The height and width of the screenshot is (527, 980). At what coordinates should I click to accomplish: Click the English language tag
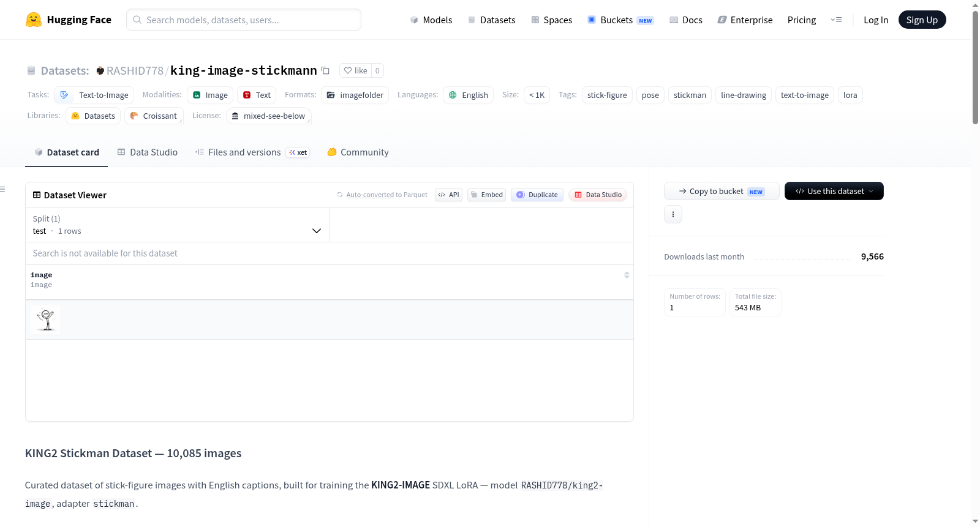point(469,95)
